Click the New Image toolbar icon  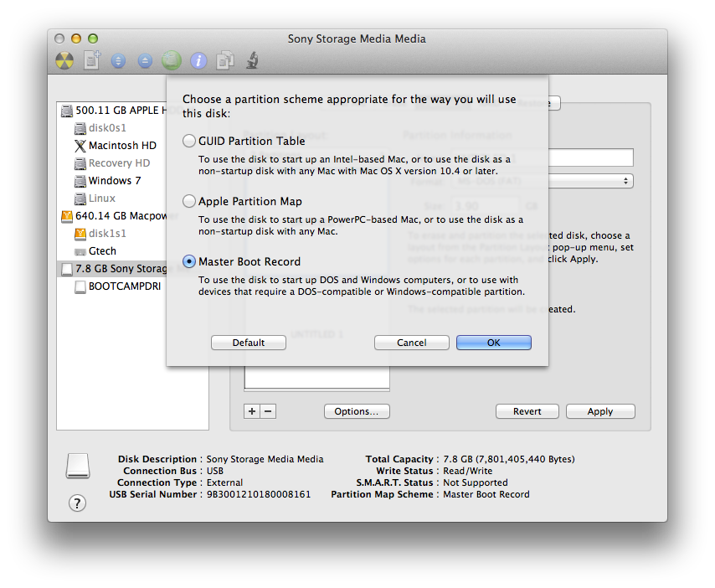point(91,60)
